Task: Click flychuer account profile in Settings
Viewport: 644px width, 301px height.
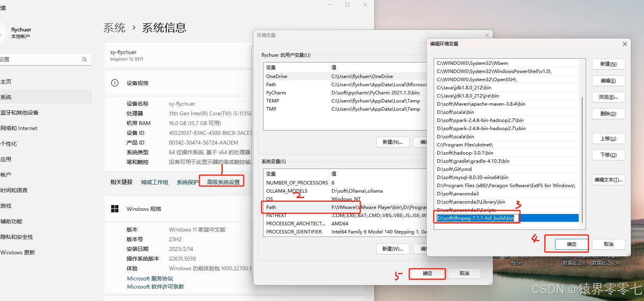Action: click(21, 33)
